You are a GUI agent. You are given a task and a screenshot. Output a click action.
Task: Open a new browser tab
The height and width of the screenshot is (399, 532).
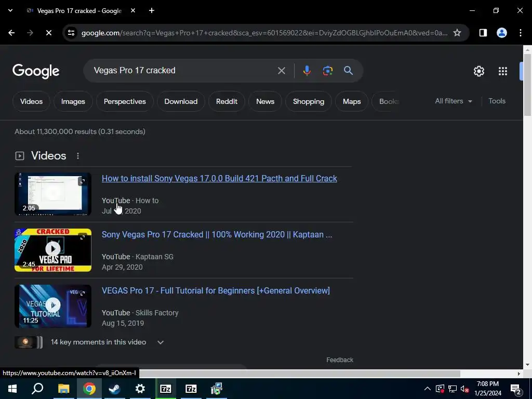[x=152, y=10]
